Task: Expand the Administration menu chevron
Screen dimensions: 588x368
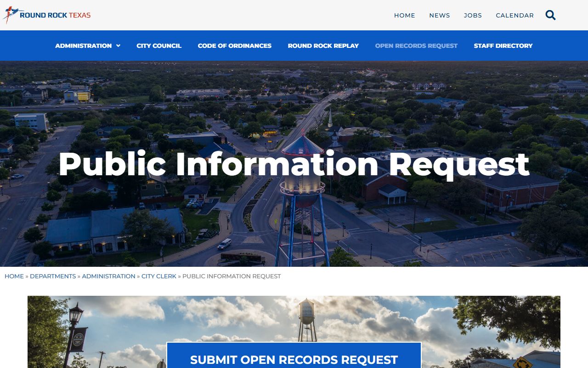Action: (x=118, y=46)
